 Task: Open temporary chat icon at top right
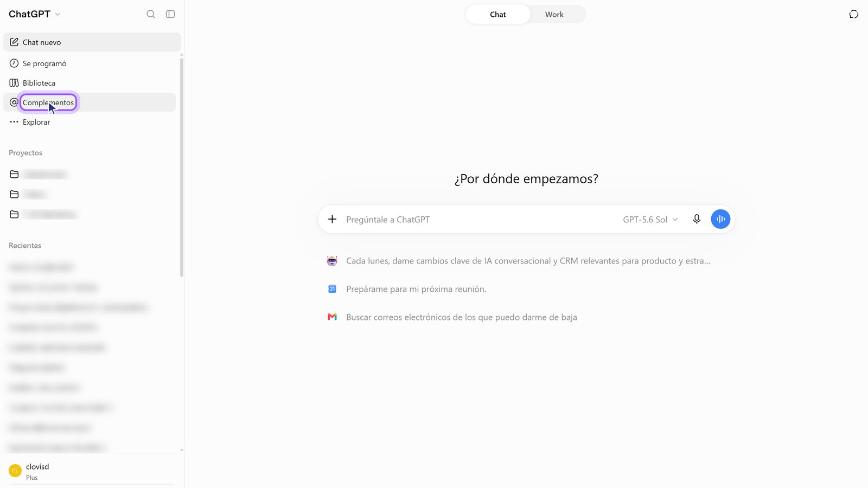point(853,14)
